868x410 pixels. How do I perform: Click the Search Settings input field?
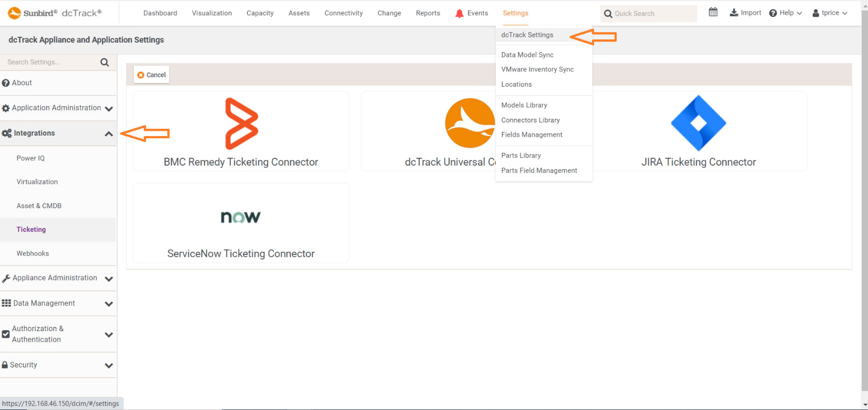tap(50, 62)
